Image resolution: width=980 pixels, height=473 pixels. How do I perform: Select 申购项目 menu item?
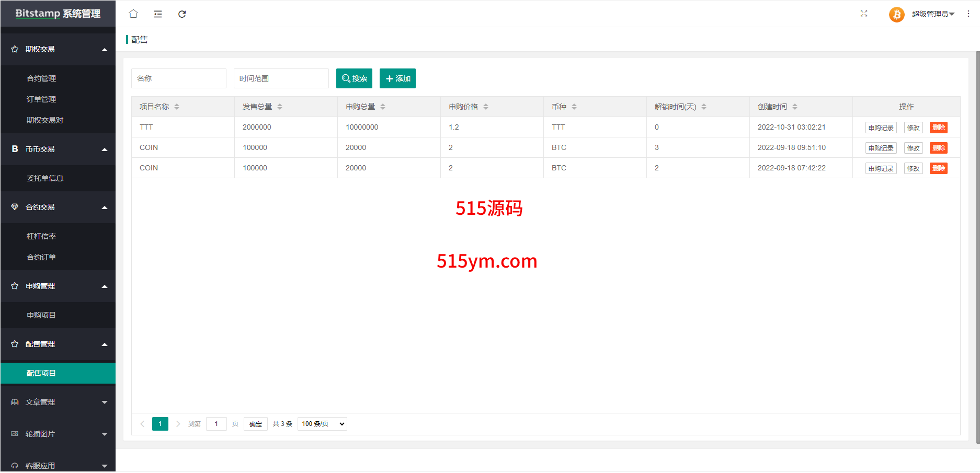click(41, 315)
